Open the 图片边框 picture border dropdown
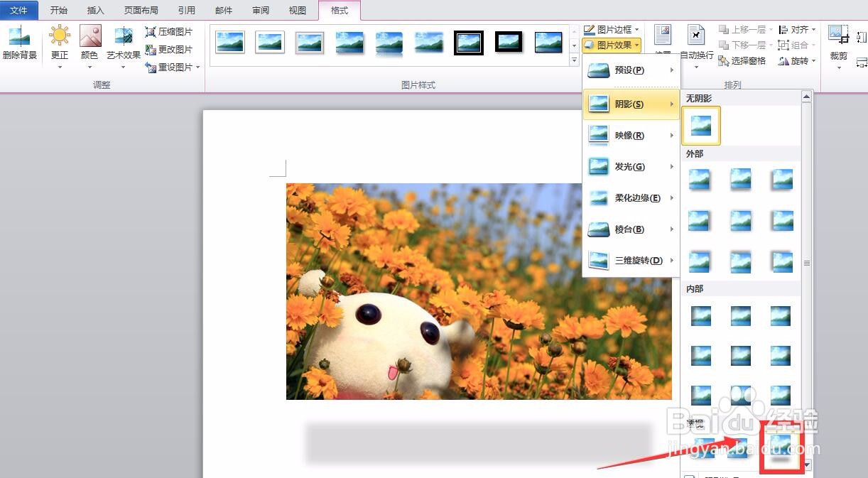Image resolution: width=868 pixels, height=478 pixels. pos(612,30)
